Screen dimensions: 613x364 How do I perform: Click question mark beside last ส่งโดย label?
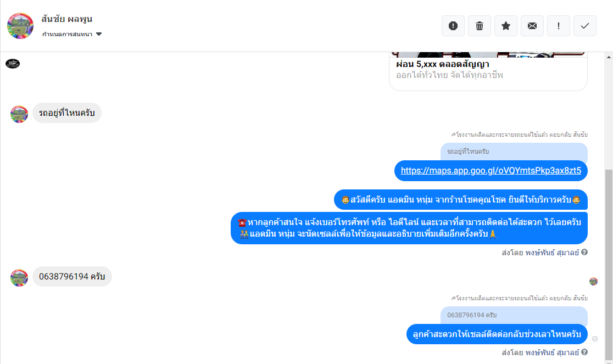pos(584,352)
